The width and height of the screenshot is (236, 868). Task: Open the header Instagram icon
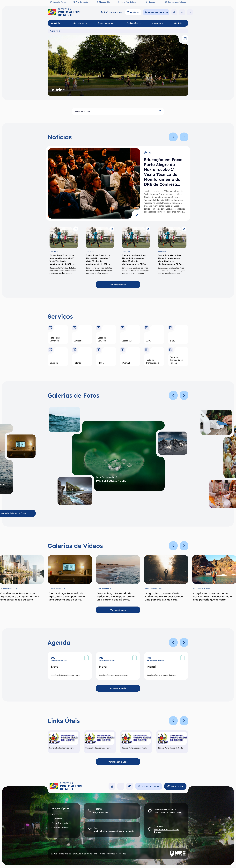(174, 12)
